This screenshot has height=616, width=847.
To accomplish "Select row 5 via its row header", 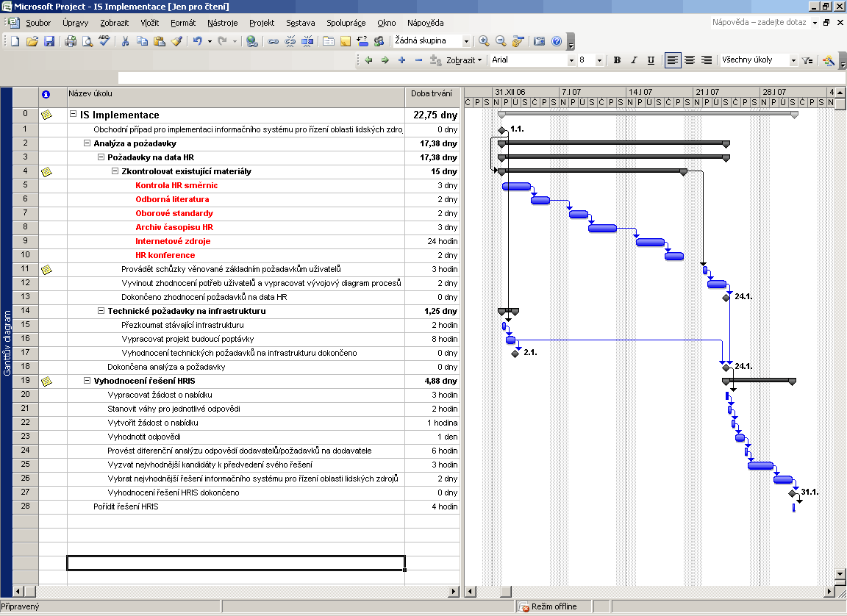I will tap(26, 185).
